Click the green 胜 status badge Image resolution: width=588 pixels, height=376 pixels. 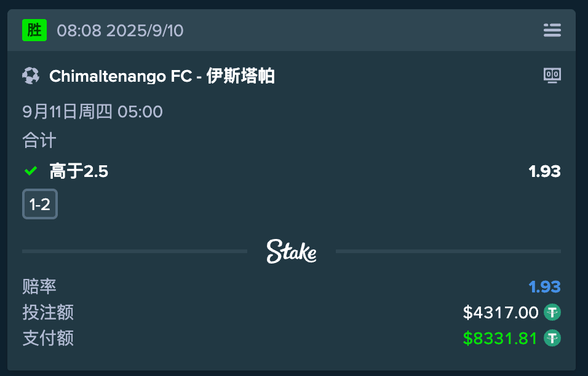click(34, 30)
